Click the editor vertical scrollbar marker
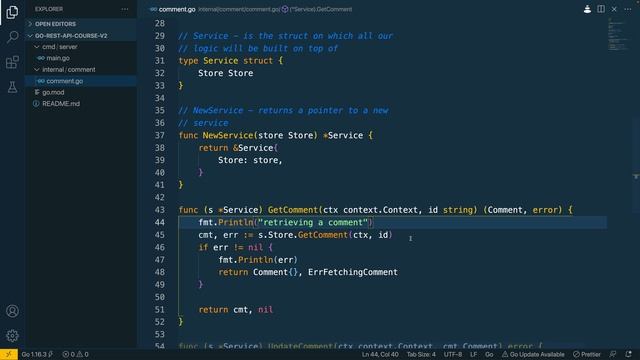The image size is (640, 360). [x=636, y=176]
